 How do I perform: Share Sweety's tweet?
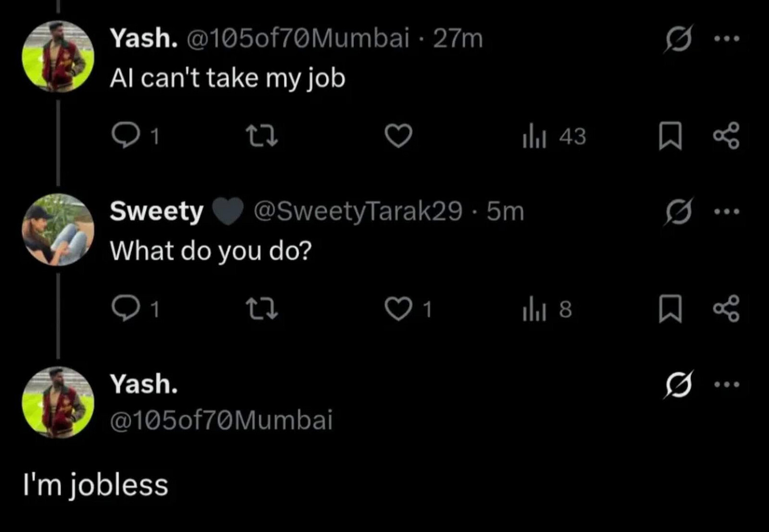(x=726, y=309)
